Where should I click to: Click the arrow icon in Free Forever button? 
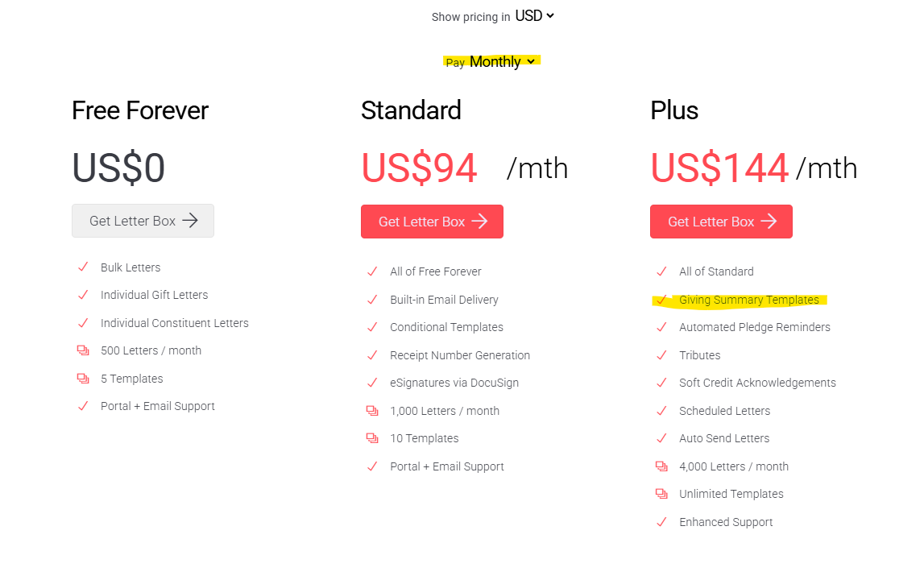point(190,221)
